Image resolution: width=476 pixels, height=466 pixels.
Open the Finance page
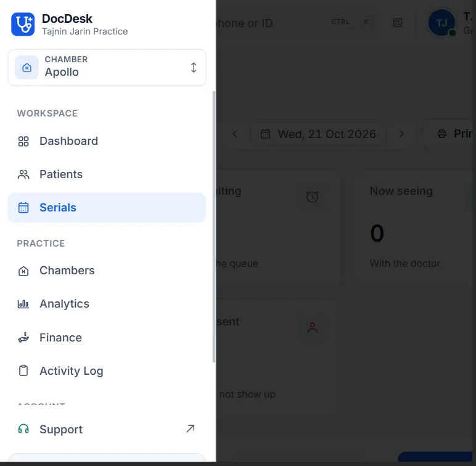click(x=107, y=338)
